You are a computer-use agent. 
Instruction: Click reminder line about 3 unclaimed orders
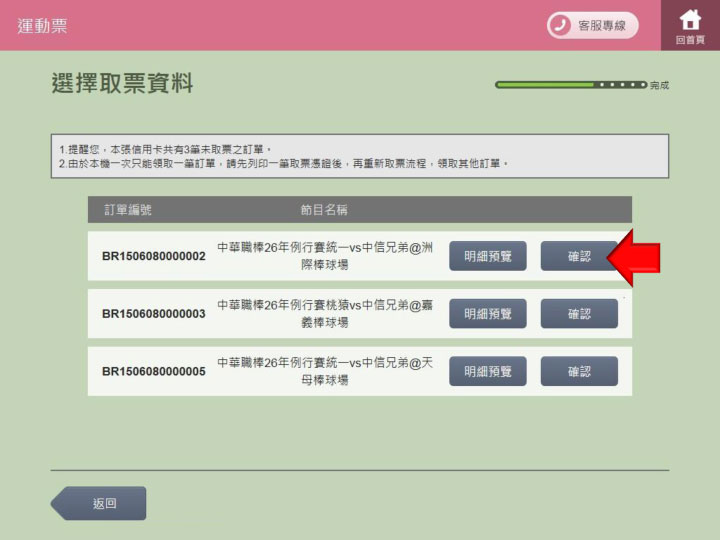(x=165, y=149)
